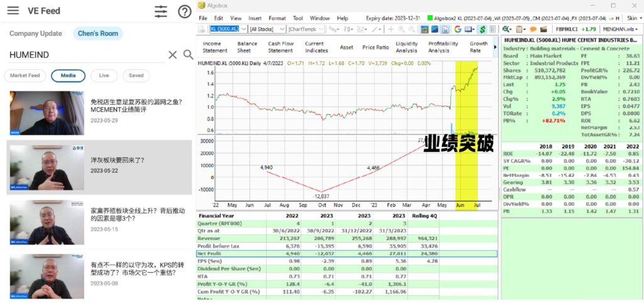Open the indicator chart dropdown tool

[x=362, y=29]
